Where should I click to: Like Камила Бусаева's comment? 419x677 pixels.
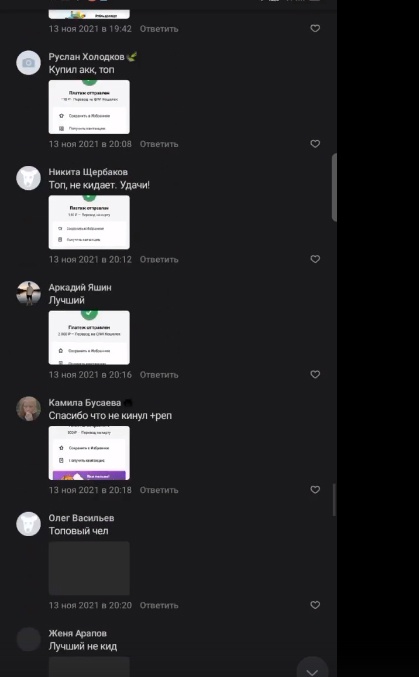pos(315,490)
